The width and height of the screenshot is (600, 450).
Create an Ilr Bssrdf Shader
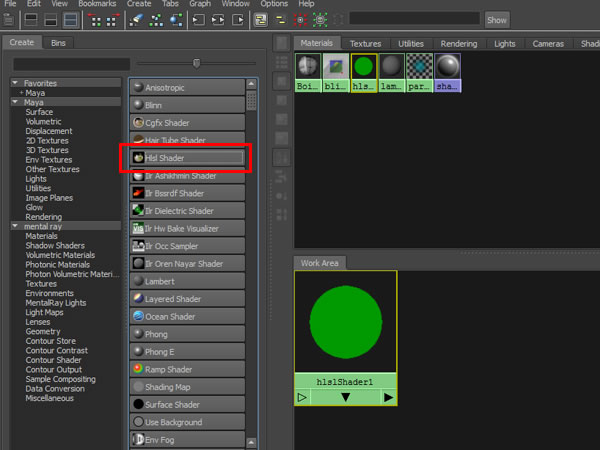[187, 193]
